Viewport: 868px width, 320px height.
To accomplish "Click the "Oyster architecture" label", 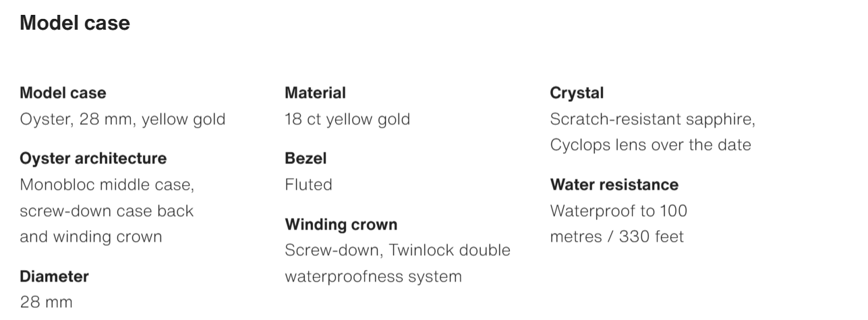I will point(93,158).
